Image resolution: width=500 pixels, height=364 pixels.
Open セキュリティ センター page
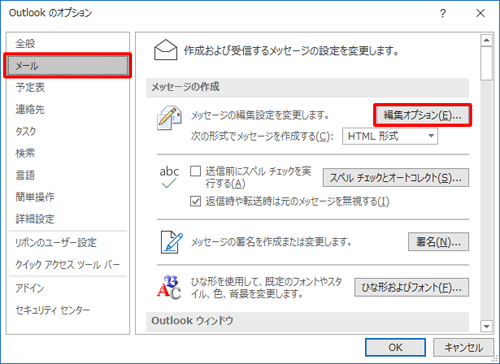68,310
